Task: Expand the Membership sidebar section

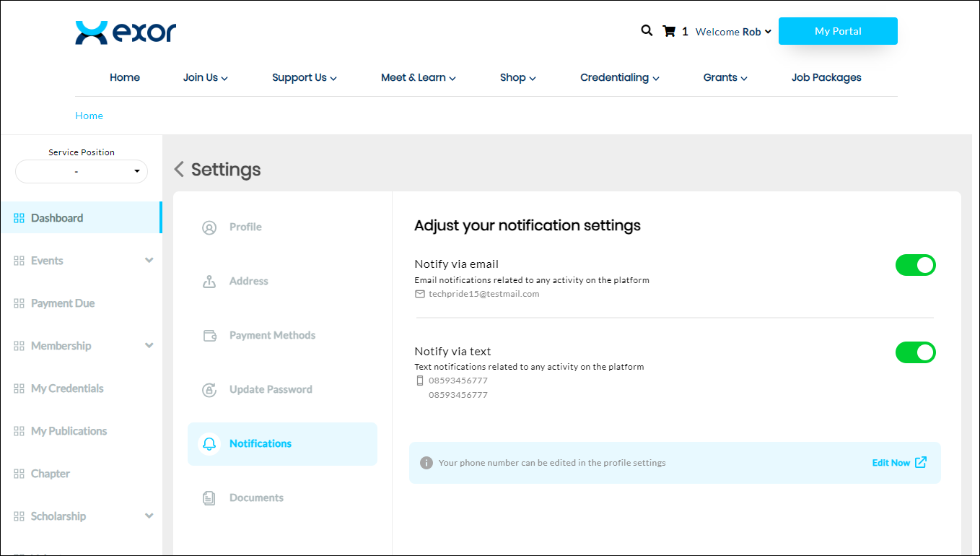Action: click(x=149, y=346)
